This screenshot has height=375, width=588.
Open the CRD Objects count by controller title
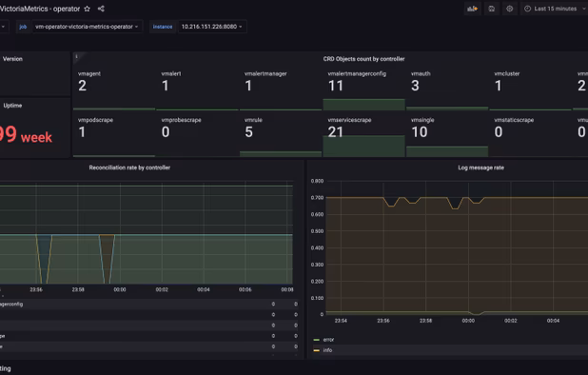pyautogui.click(x=363, y=59)
